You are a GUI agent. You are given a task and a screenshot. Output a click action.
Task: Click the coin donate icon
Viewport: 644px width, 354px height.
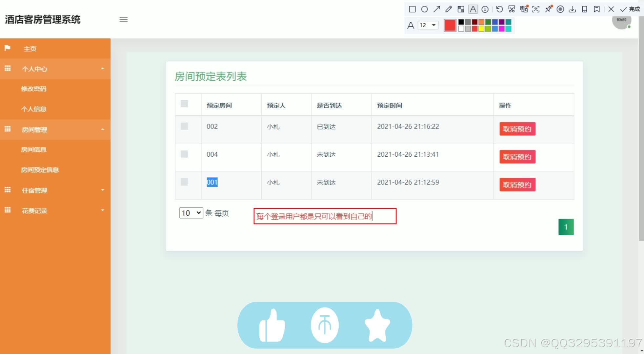coord(325,325)
